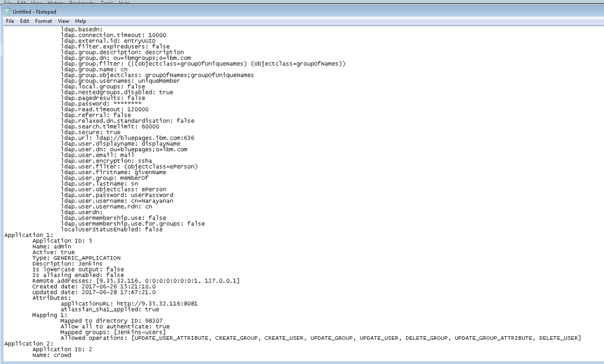Open the Edit menu in Notepad

(25, 21)
